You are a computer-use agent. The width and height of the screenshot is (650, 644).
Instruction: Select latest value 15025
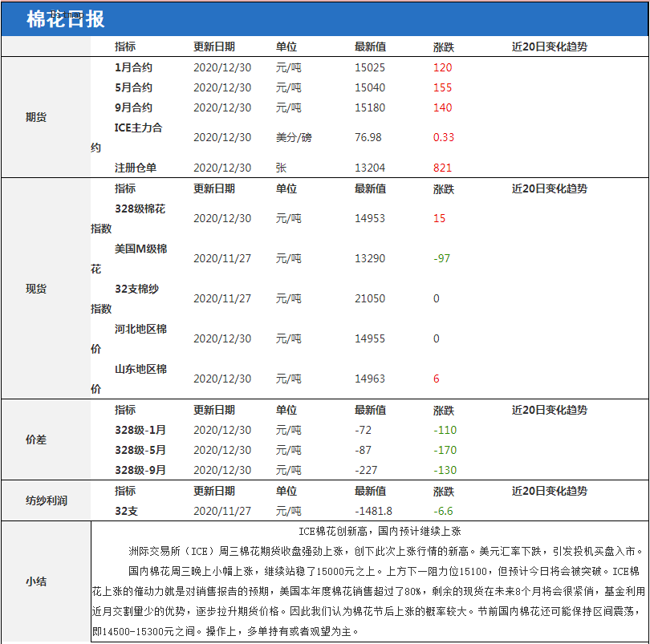tap(370, 67)
